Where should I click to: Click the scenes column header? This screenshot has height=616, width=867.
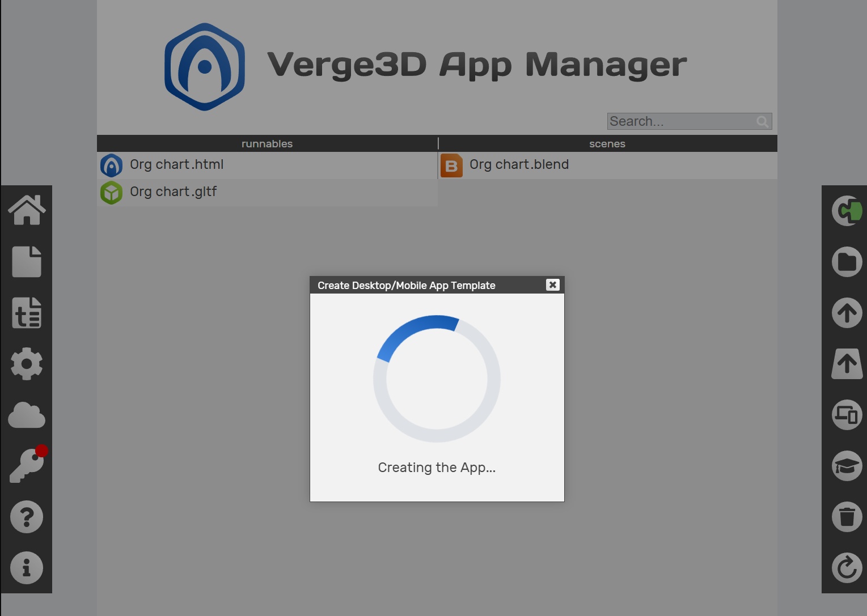[x=607, y=143]
